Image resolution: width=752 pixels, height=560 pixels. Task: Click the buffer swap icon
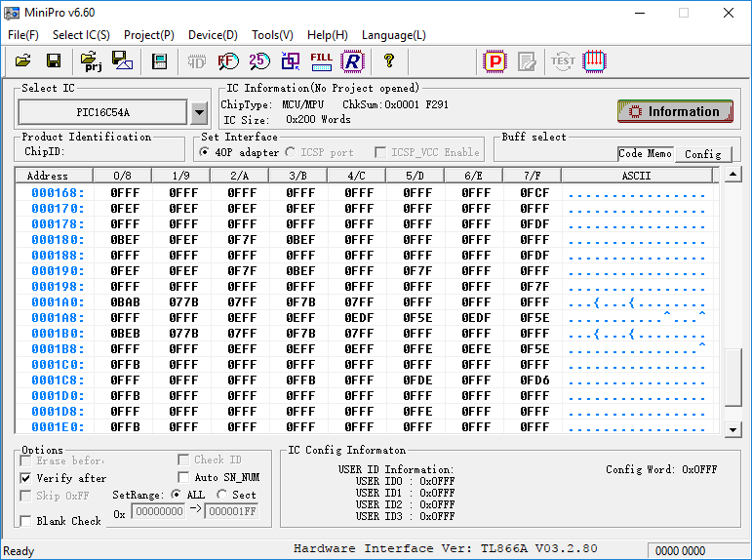pyautogui.click(x=290, y=60)
